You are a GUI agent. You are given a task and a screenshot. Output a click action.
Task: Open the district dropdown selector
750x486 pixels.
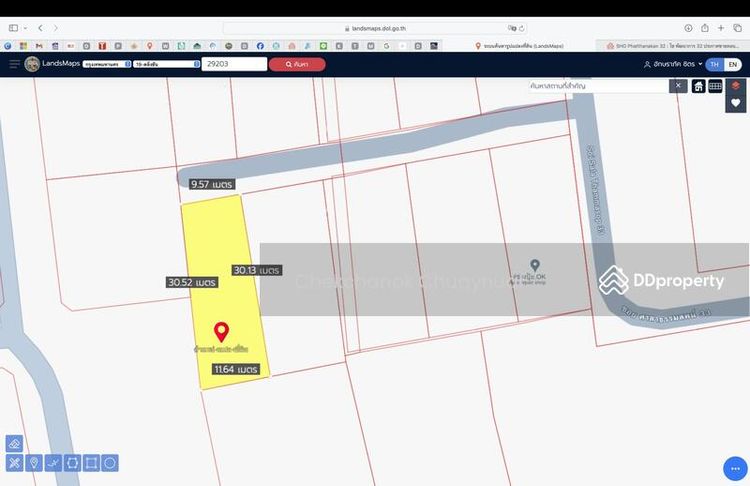coord(165,64)
